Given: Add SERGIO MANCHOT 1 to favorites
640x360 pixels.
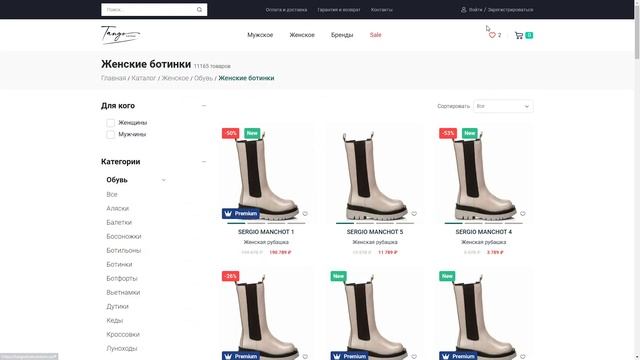Looking at the screenshot, I should pos(305,213).
